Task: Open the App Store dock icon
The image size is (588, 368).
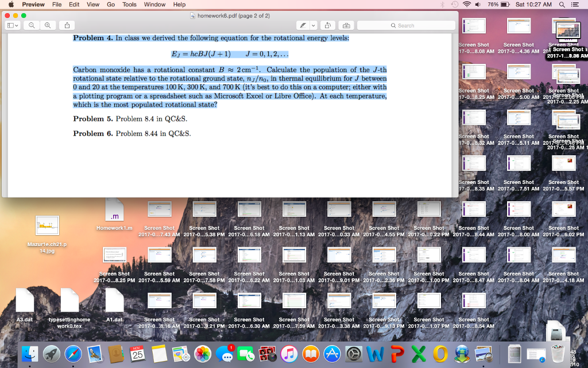Action: pyautogui.click(x=332, y=354)
